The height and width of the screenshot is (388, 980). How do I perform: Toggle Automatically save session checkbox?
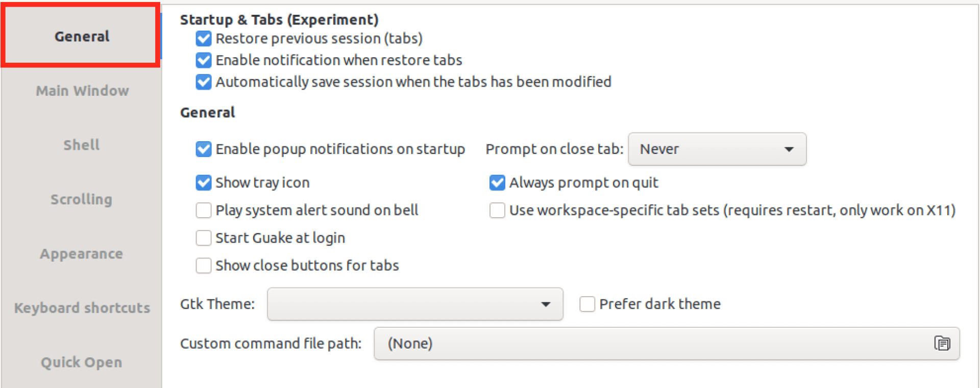coord(203,82)
